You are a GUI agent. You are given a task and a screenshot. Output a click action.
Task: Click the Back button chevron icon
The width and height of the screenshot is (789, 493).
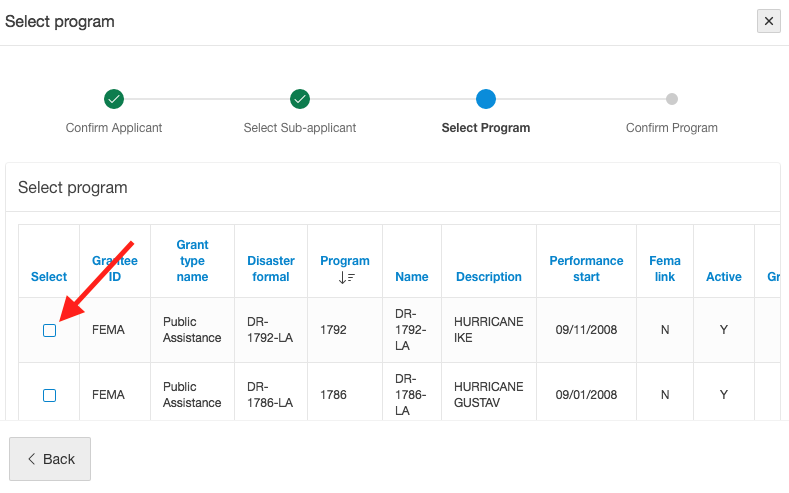coord(31,459)
